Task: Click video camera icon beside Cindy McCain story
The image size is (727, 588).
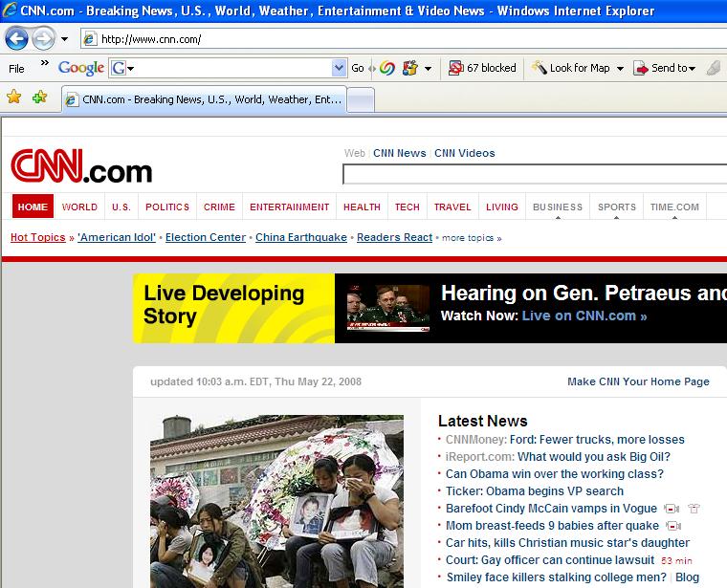Action: point(672,509)
